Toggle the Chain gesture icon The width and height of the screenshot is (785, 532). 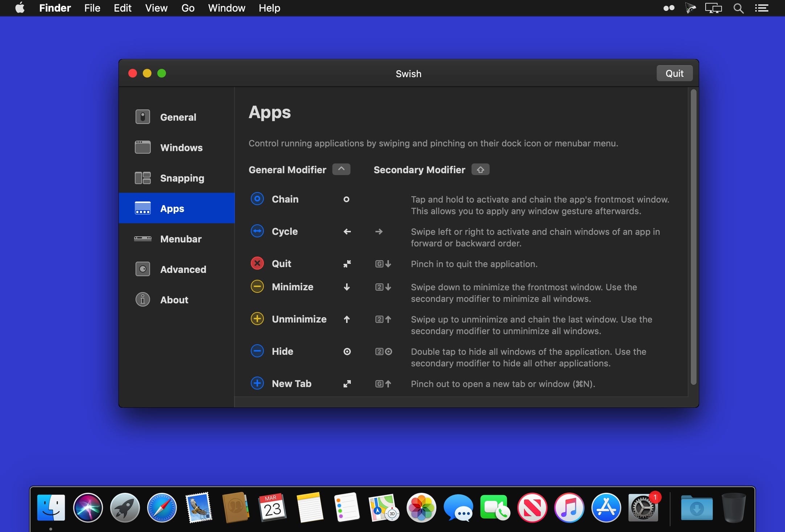pos(257,199)
